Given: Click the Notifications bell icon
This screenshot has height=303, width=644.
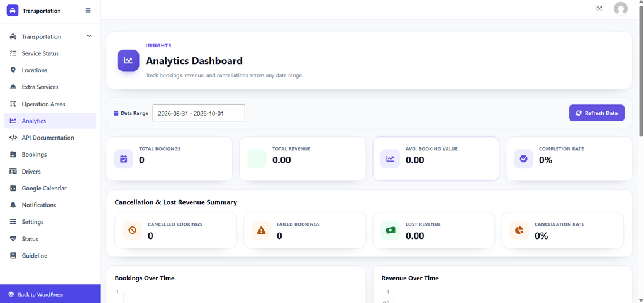Looking at the screenshot, I should pos(13,205).
